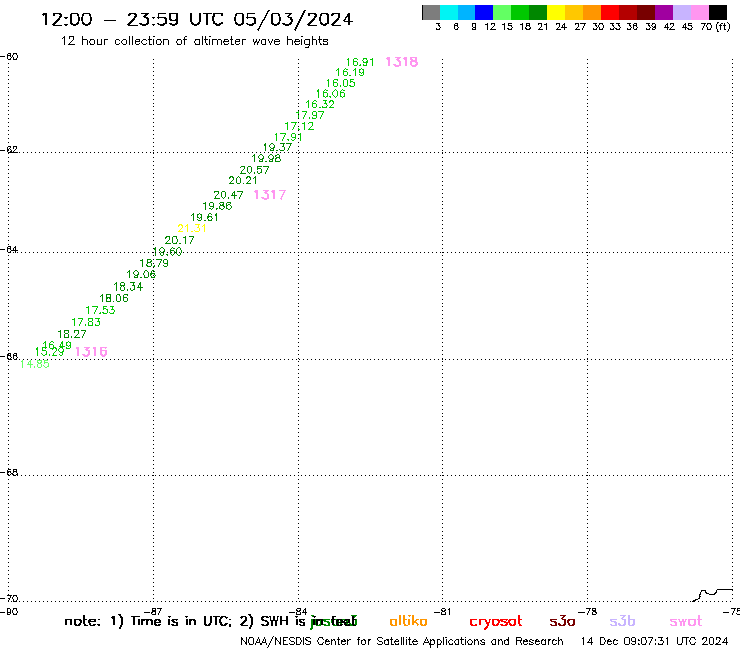Click the 14.85 wave height value
Viewport: 740px width, 650px height.
pyautogui.click(x=34, y=364)
